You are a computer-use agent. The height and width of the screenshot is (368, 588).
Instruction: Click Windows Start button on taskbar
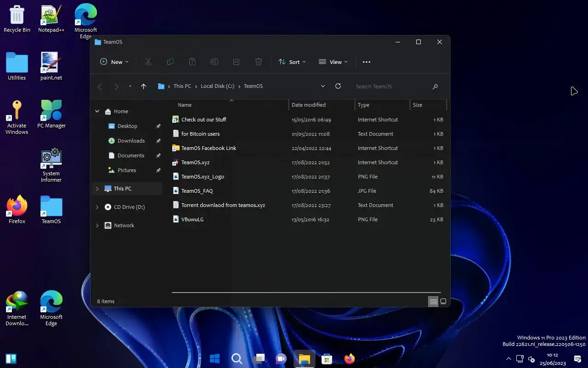[215, 359]
